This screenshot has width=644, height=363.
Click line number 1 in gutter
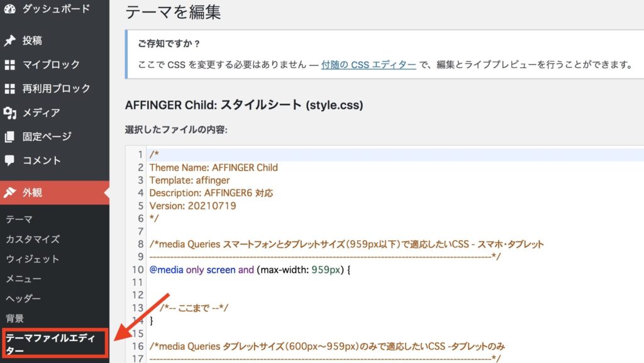pyautogui.click(x=140, y=155)
